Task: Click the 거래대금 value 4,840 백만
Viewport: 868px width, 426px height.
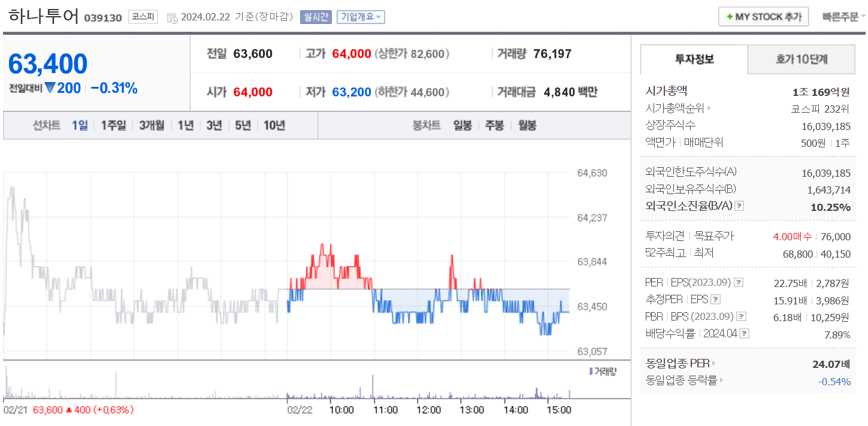Action: point(570,92)
